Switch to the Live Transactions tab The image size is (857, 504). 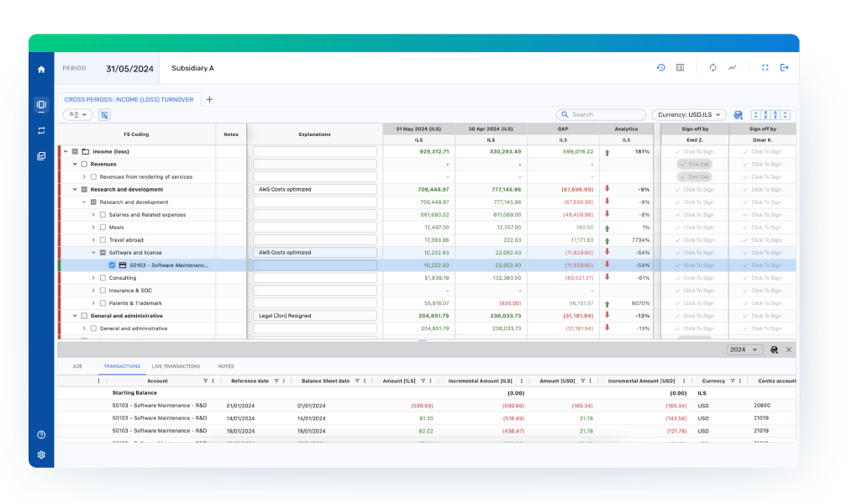tap(176, 366)
